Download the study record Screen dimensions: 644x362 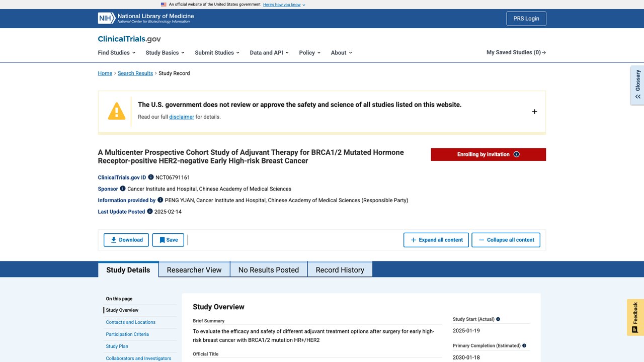click(127, 240)
